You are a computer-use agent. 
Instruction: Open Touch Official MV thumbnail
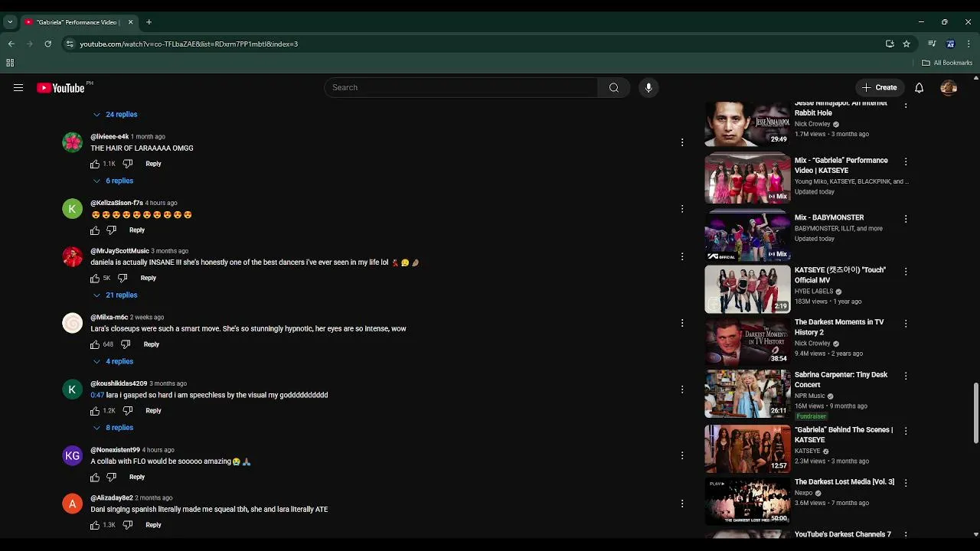[x=747, y=289]
